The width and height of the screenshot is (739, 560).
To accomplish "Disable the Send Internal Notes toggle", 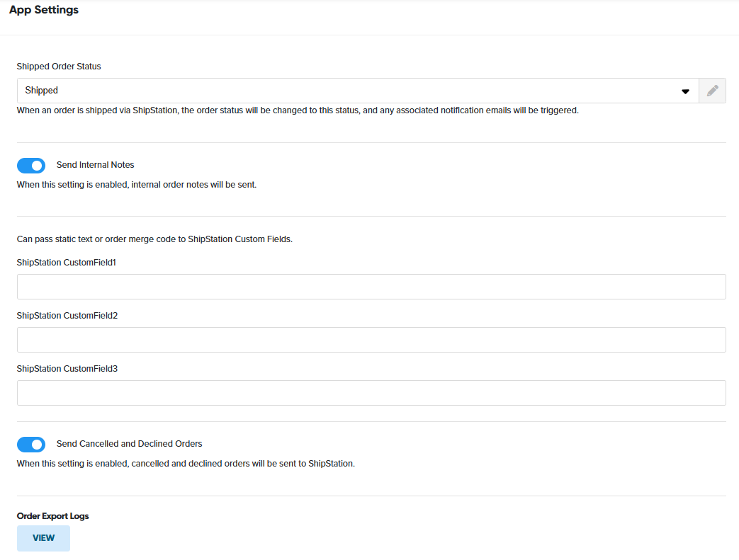I will click(x=31, y=165).
